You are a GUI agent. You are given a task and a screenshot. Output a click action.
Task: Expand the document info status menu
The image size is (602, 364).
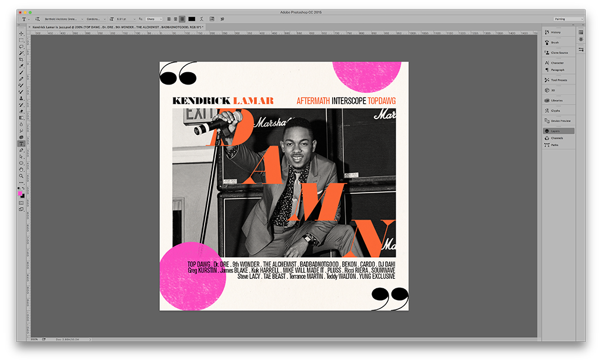tap(90, 339)
